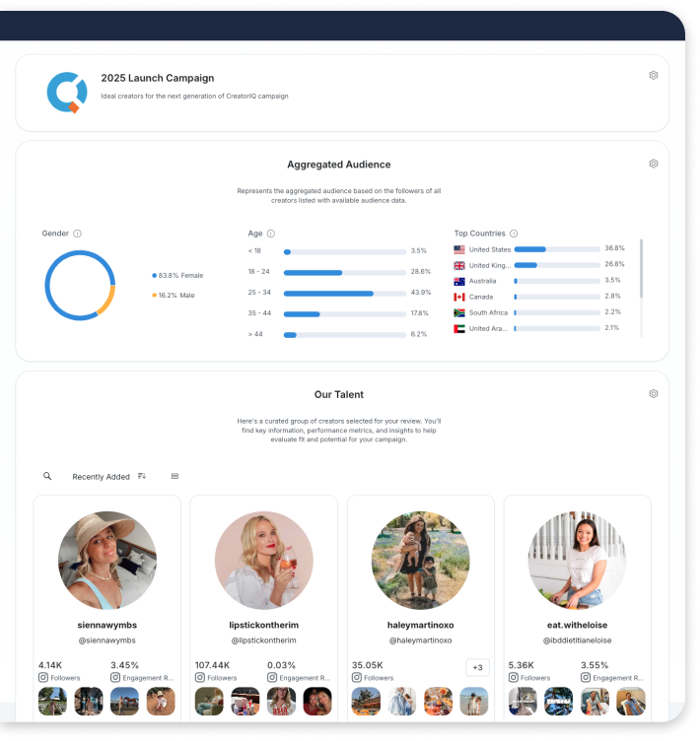This screenshot has width=700, height=741.
Task: Click the 25 - 34 age bar
Action: [345, 294]
